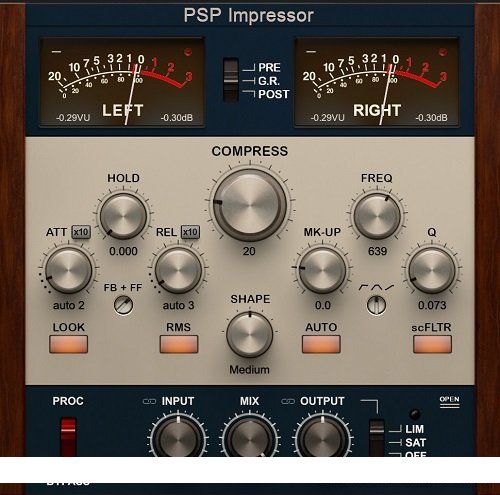Click the Q value 0.073

[432, 305]
